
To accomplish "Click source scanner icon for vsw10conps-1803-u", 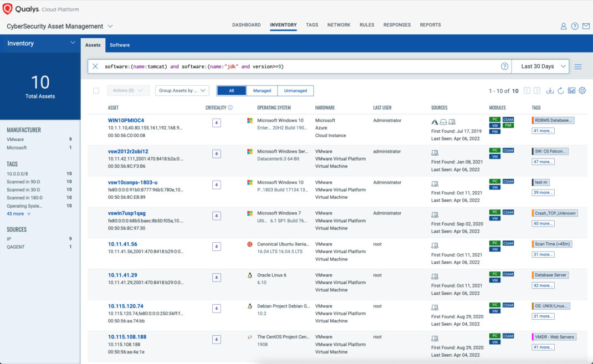I will [x=435, y=184].
